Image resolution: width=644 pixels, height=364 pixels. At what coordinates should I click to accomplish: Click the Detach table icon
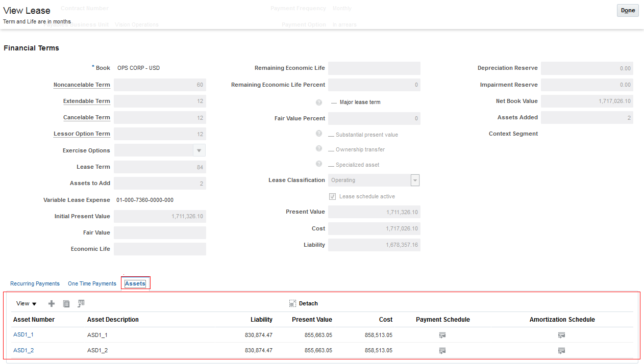pyautogui.click(x=292, y=303)
